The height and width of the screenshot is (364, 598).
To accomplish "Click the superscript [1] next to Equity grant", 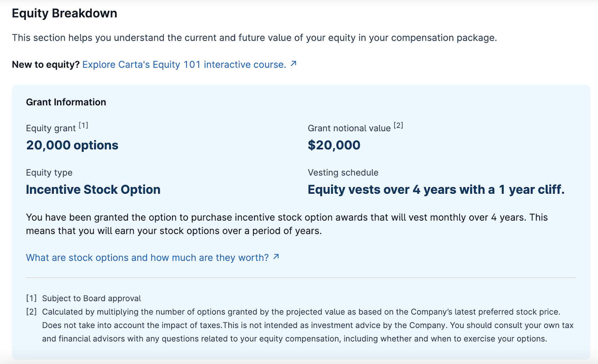I will pos(84,125).
